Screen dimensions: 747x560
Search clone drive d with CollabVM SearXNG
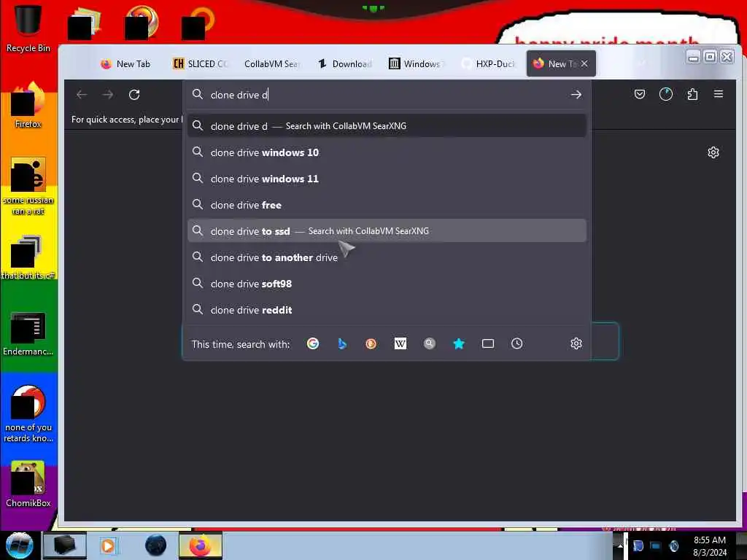click(x=387, y=125)
